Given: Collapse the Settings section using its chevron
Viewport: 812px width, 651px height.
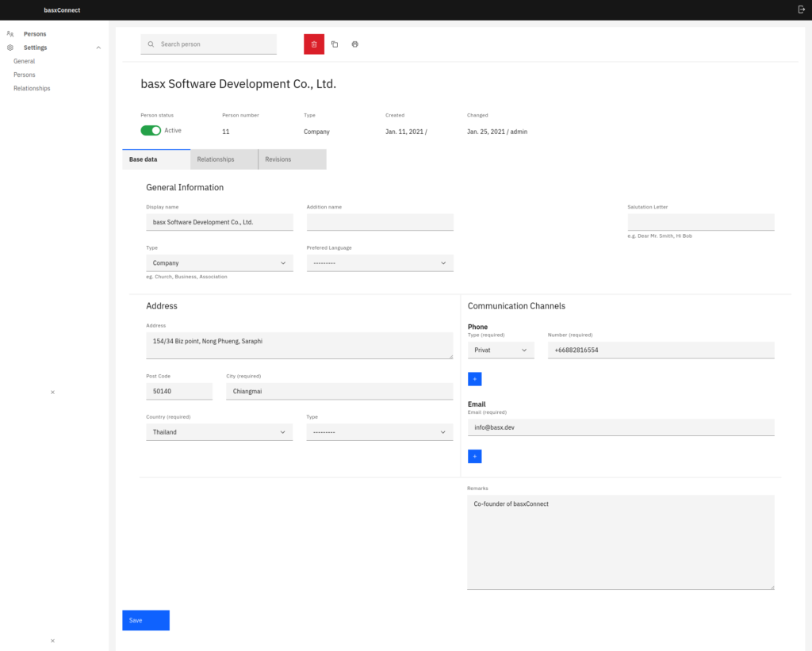Looking at the screenshot, I should pyautogui.click(x=98, y=48).
